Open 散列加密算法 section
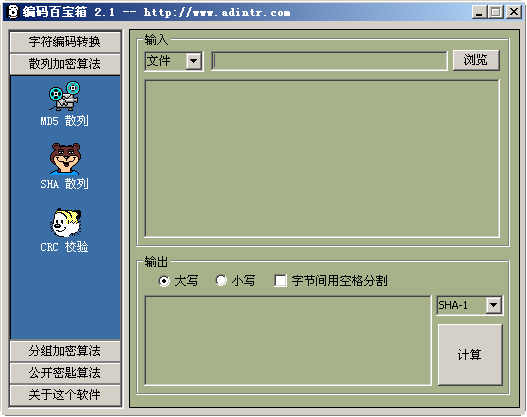The image size is (527, 417). (65, 64)
